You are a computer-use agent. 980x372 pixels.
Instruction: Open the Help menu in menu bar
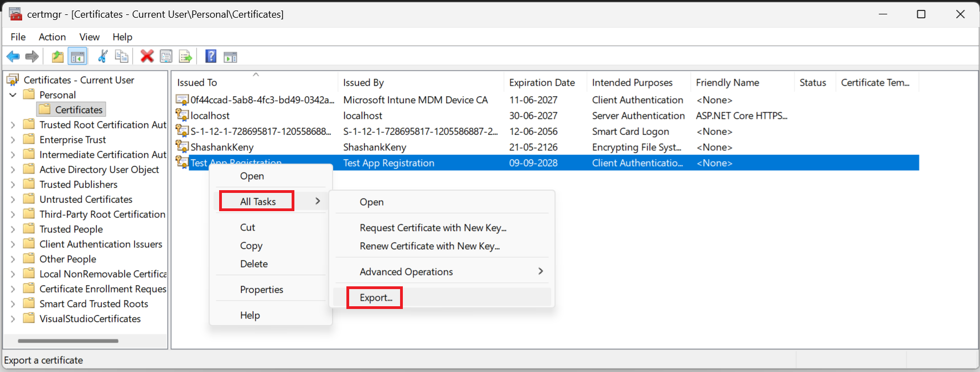click(x=122, y=37)
